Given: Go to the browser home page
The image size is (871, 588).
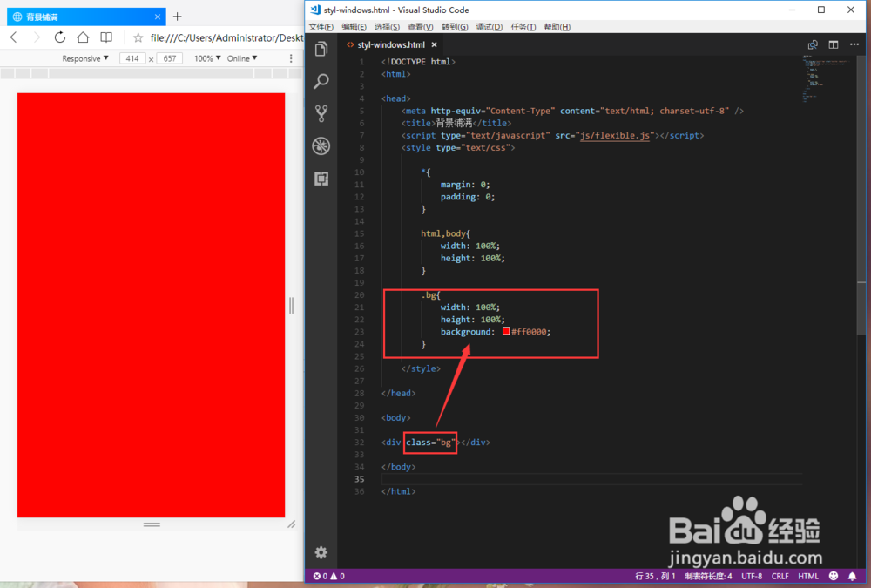Looking at the screenshot, I should [83, 37].
